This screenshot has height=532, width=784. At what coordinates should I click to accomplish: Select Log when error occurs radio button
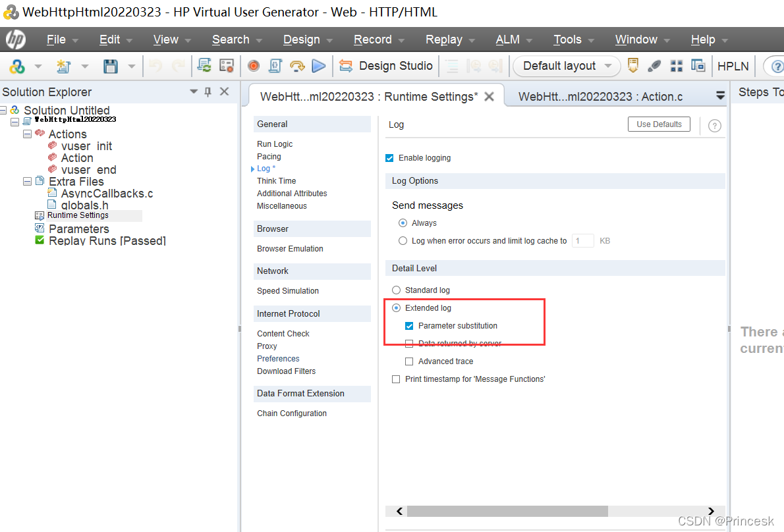403,241
